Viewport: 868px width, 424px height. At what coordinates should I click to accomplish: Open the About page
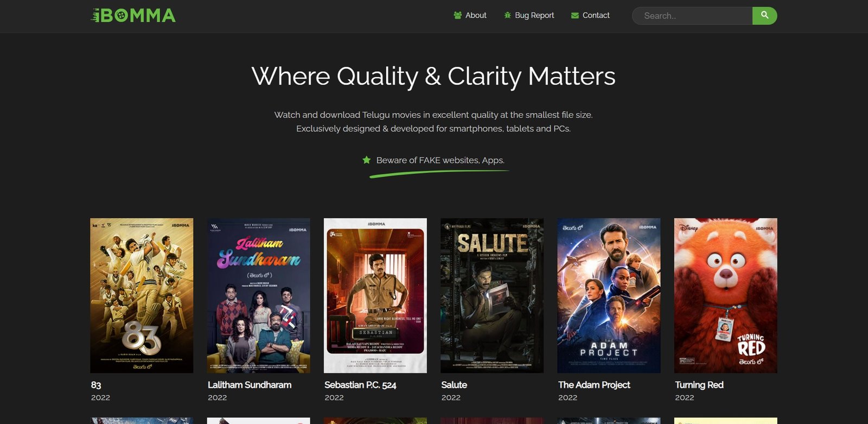pyautogui.click(x=476, y=15)
